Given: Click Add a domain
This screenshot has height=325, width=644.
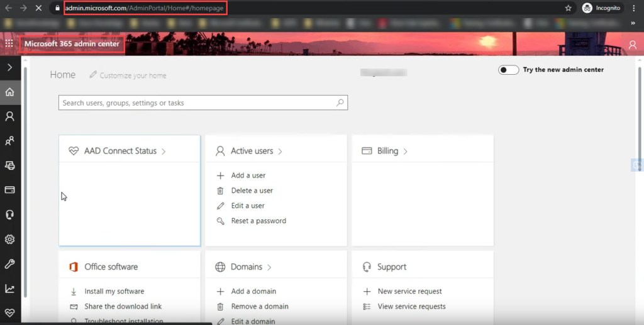Looking at the screenshot, I should (x=253, y=291).
